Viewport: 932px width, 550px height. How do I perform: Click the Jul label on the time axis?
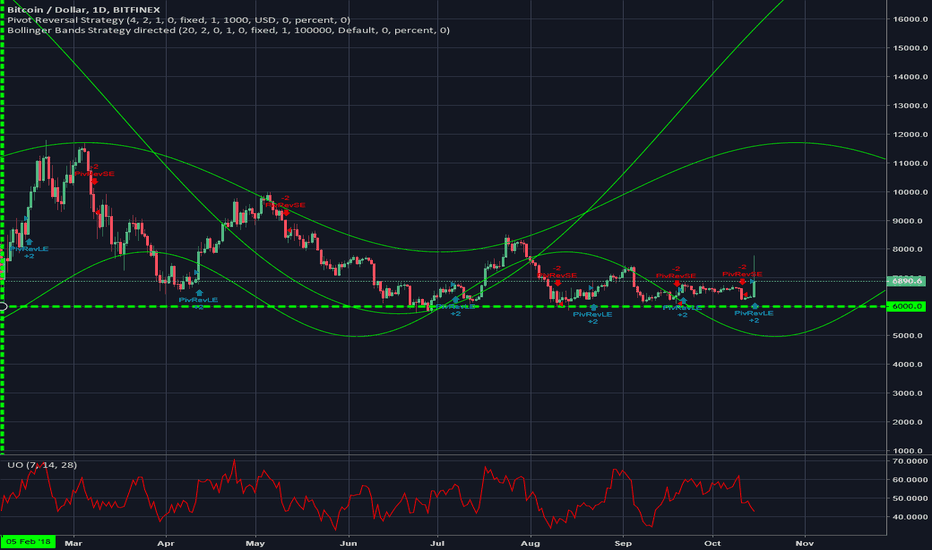(x=437, y=543)
